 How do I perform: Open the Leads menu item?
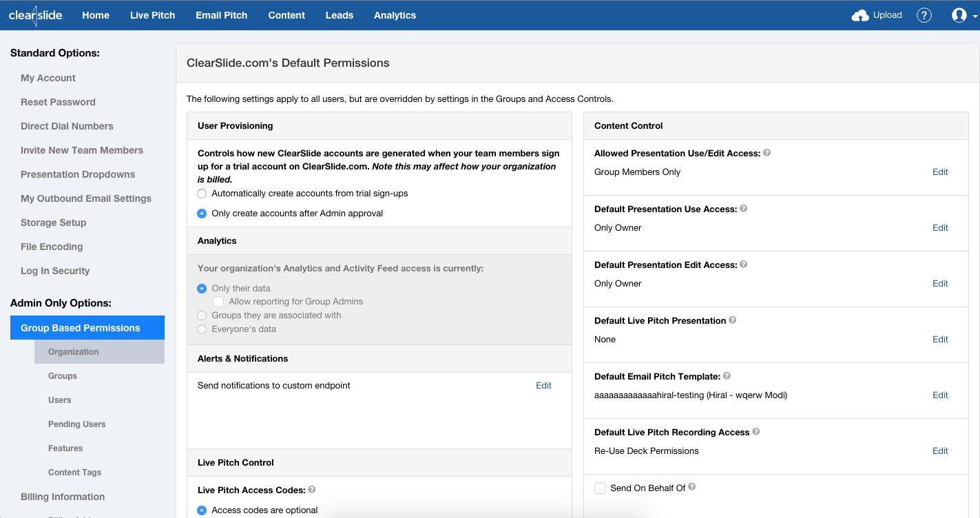click(x=340, y=15)
